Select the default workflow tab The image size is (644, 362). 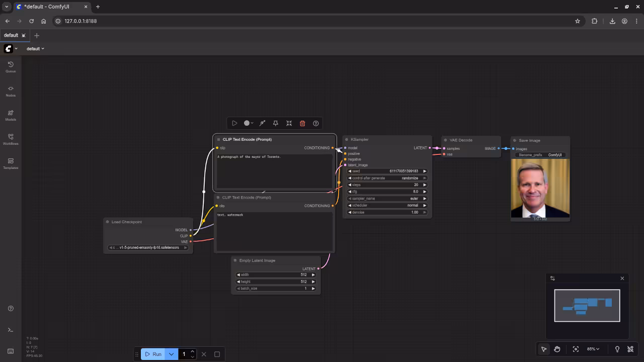[11, 35]
